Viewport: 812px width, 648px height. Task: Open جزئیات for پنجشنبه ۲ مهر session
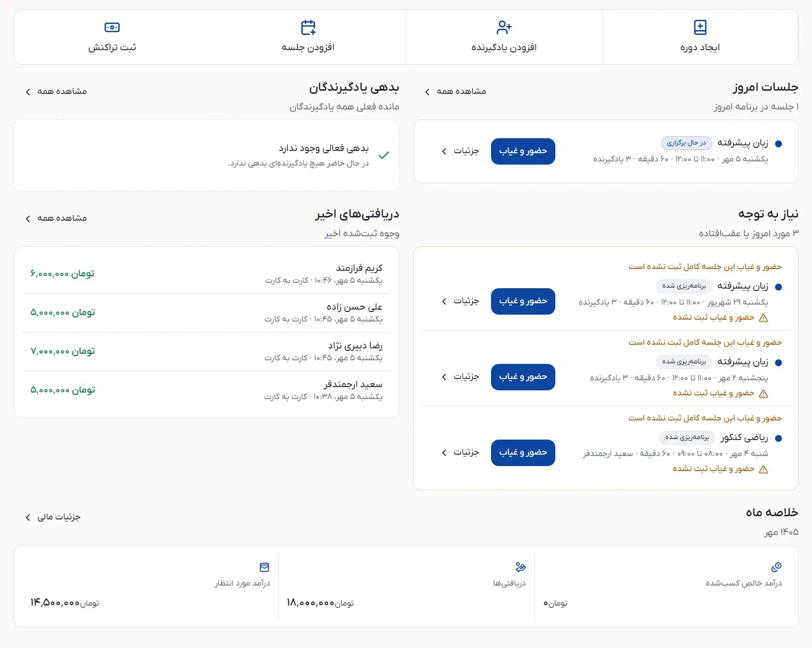pos(460,377)
